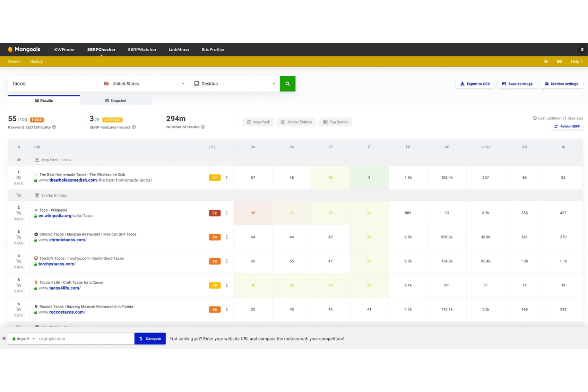Click the LPS 47 badge
This screenshot has width=588, height=392.
[x=215, y=178]
